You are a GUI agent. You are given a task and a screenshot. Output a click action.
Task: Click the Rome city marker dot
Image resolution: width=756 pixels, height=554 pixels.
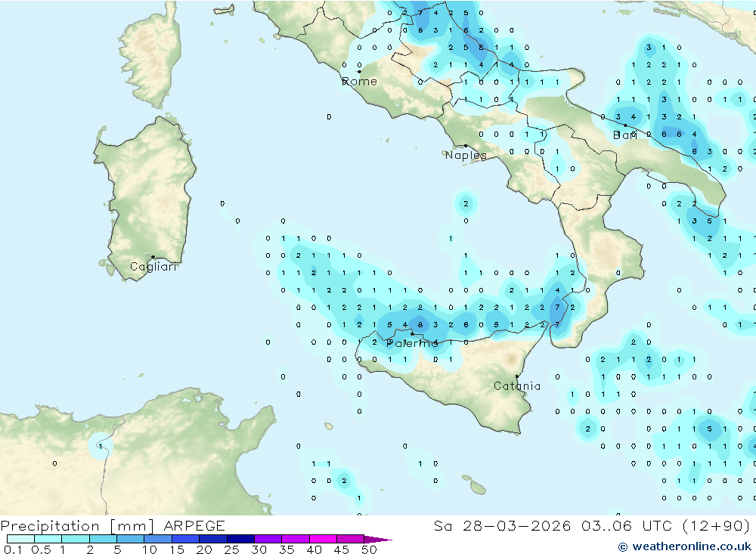(359, 72)
